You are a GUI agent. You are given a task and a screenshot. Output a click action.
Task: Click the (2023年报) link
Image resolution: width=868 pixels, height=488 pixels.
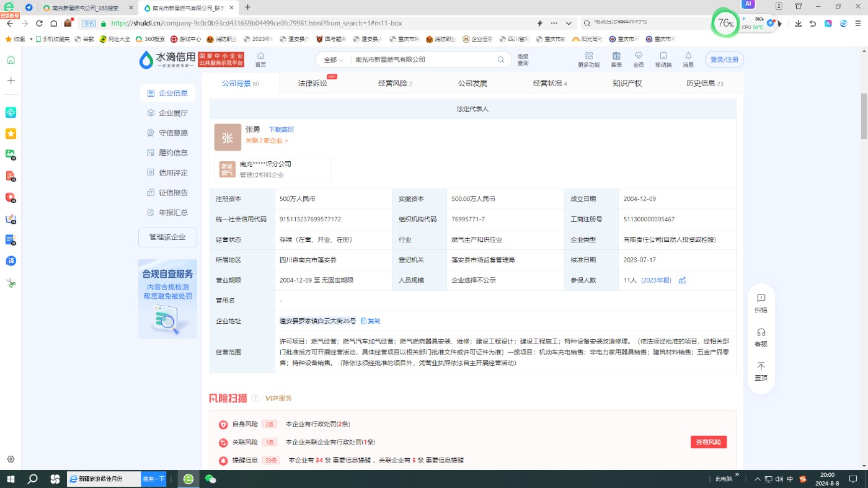coord(656,280)
